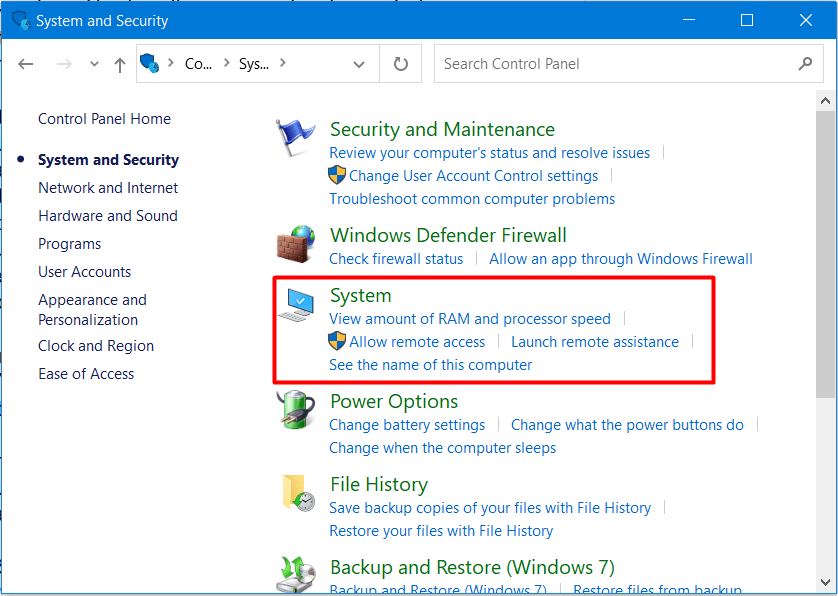See the name of this computer
The width and height of the screenshot is (838, 596).
click(x=431, y=365)
